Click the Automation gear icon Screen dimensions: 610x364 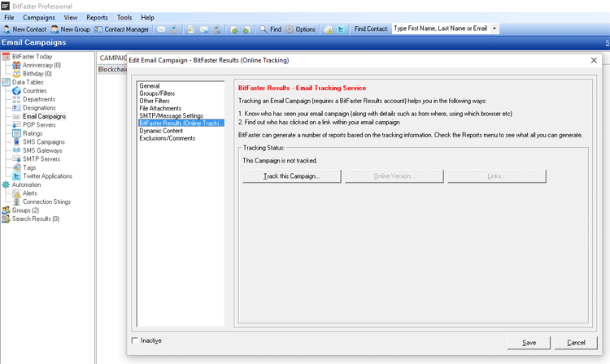pyautogui.click(x=6, y=184)
